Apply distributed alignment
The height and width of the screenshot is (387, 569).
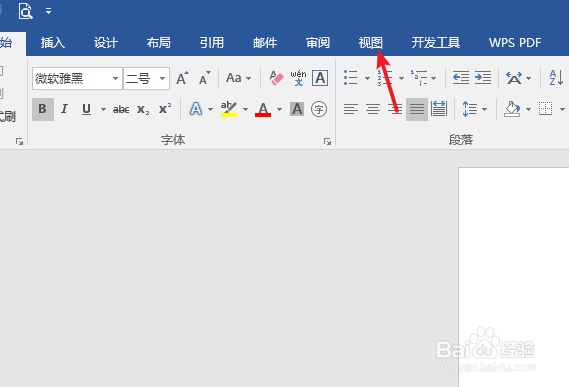pos(439,109)
